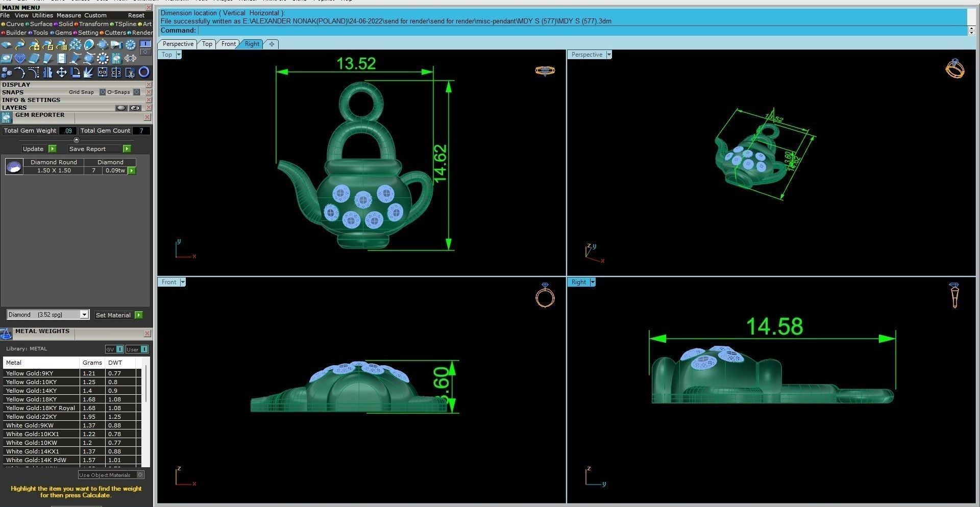
Task: Toggle the O-Snaps switch
Action: click(137, 92)
